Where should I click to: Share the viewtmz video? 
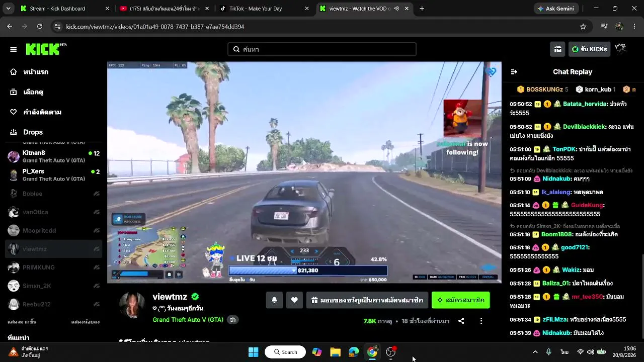[x=461, y=321]
